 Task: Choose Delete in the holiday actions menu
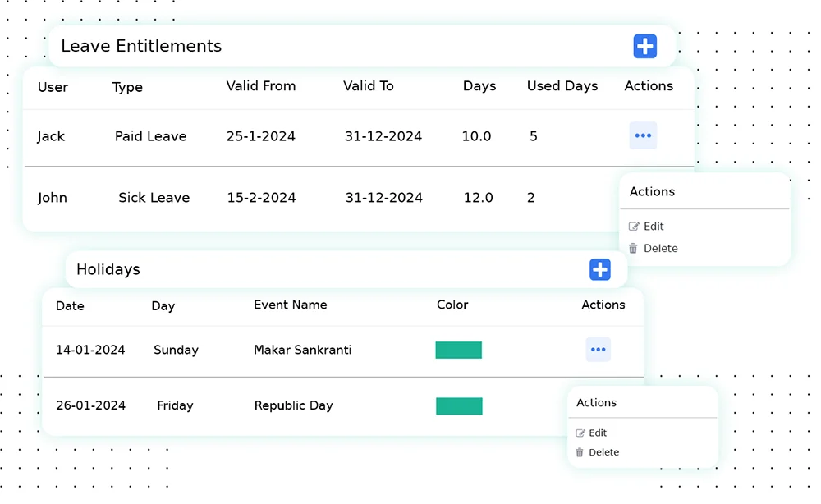point(603,452)
